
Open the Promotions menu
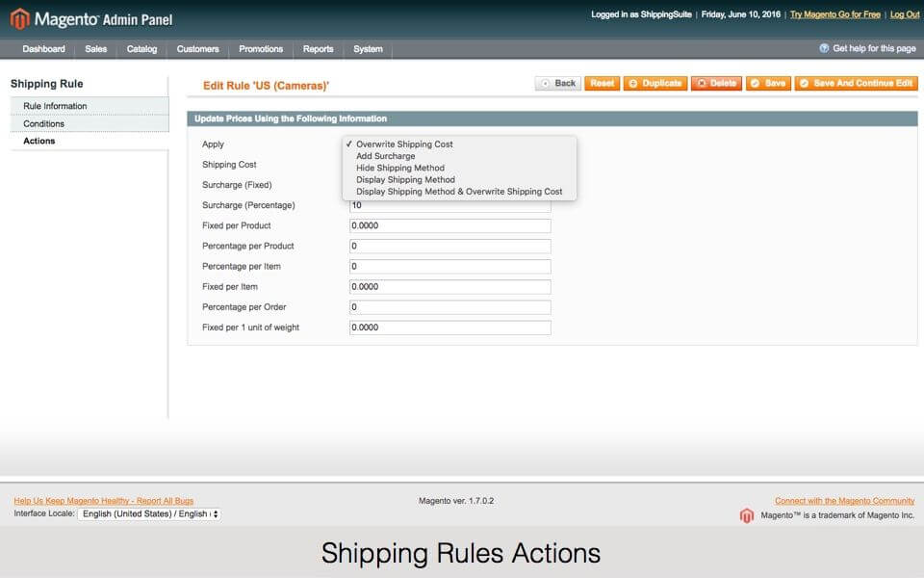click(261, 49)
